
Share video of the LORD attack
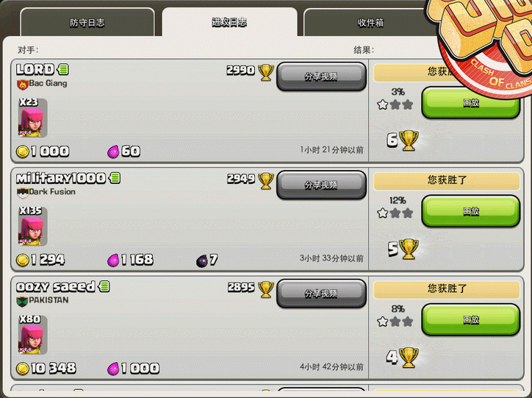tap(321, 77)
